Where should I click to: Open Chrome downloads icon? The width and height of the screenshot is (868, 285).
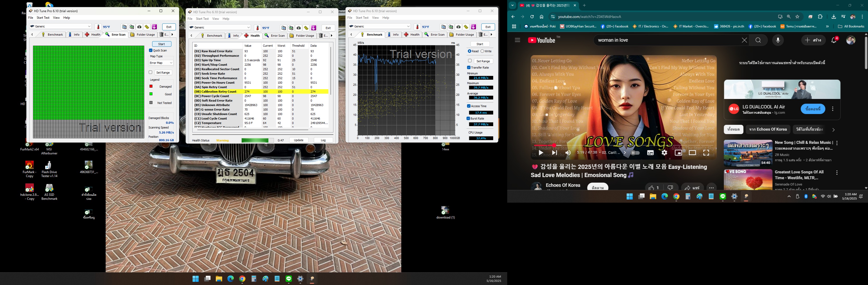point(834,17)
